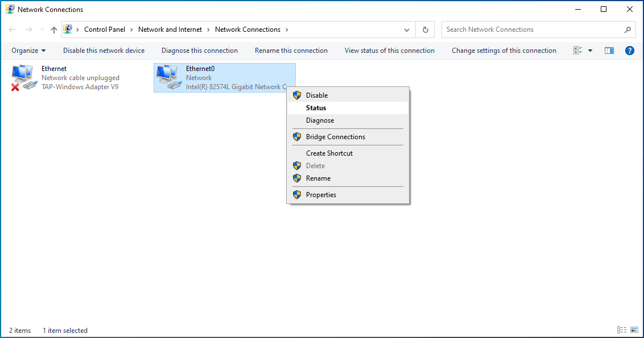Viewport: 644px width, 338px height.
Task: Choose Disable in the context menu
Action: [x=316, y=95]
